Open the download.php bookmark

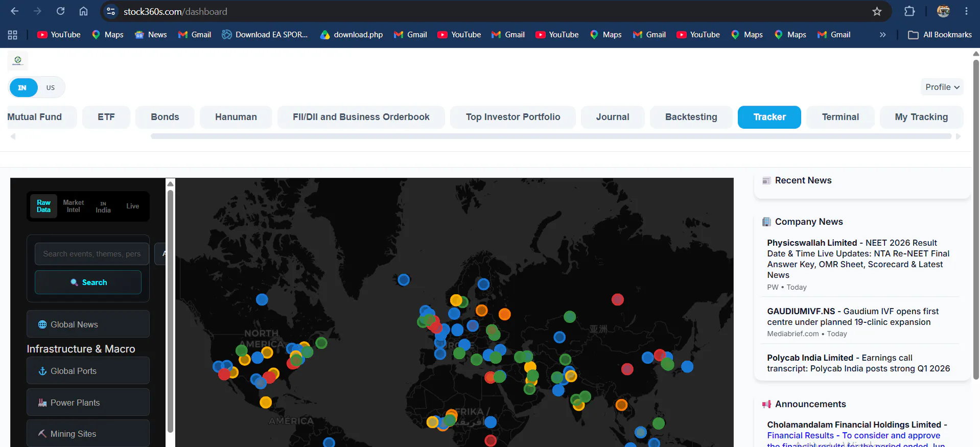352,35
